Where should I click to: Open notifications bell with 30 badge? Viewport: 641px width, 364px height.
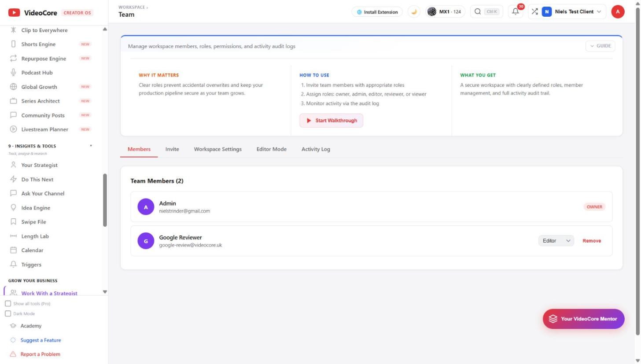[x=516, y=11]
